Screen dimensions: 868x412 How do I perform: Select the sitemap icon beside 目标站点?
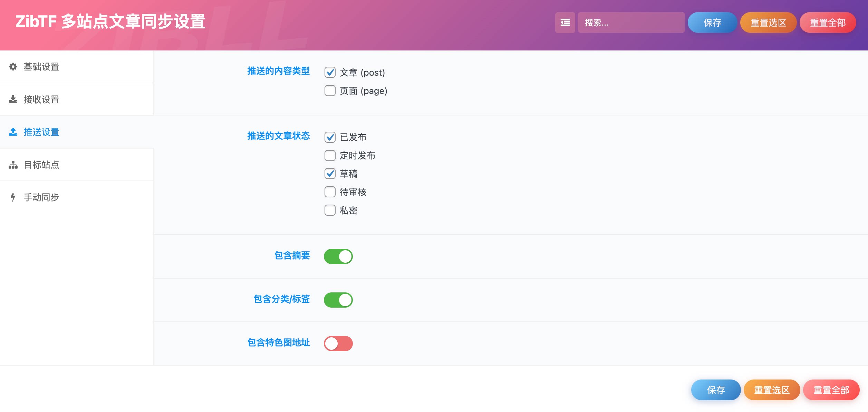[13, 165]
